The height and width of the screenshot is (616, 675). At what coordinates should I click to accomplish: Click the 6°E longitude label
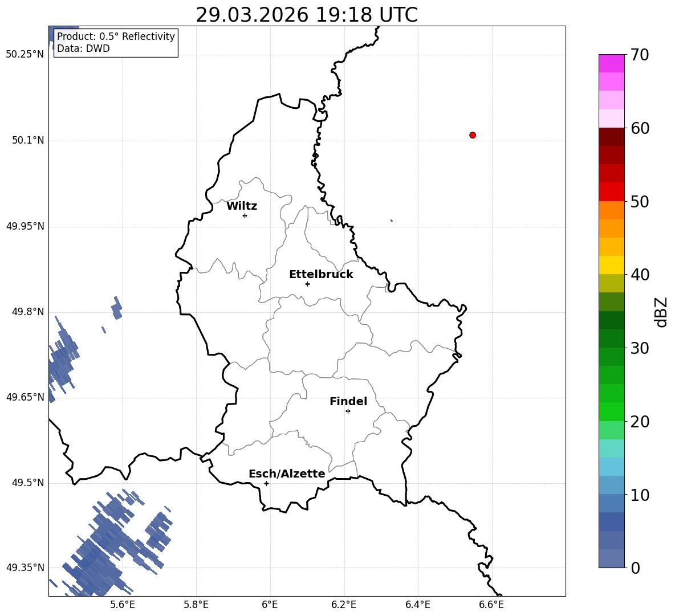pos(270,605)
